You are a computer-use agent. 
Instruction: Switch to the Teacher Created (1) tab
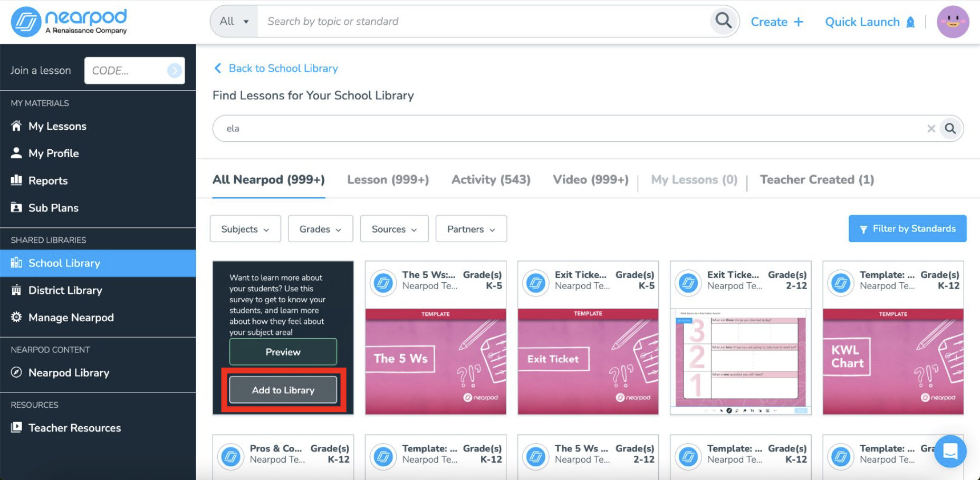point(817,180)
